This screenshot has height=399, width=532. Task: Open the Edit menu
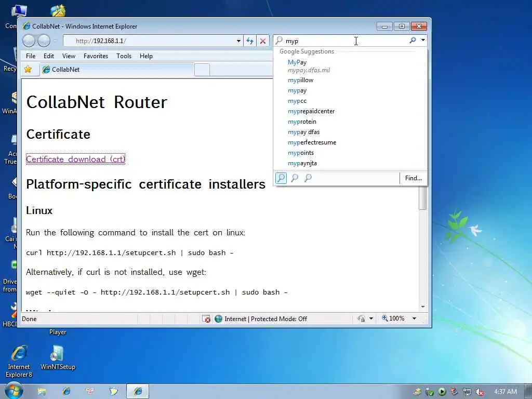tap(48, 56)
